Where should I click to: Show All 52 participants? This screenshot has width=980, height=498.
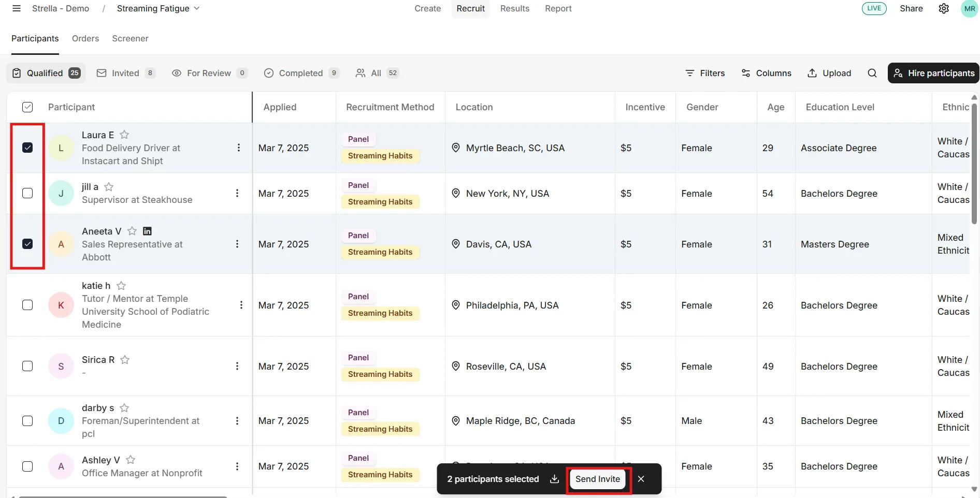point(377,73)
